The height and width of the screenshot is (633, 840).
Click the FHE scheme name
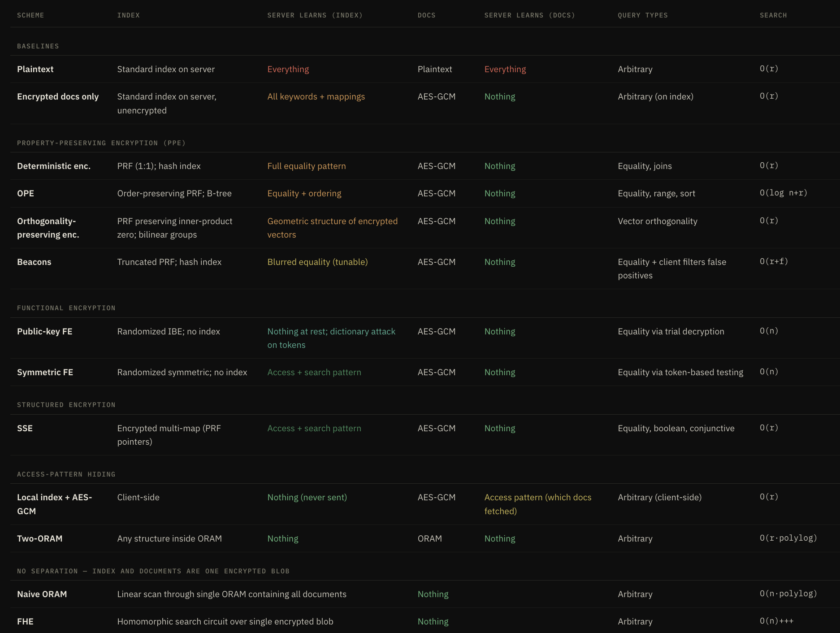pos(25,621)
